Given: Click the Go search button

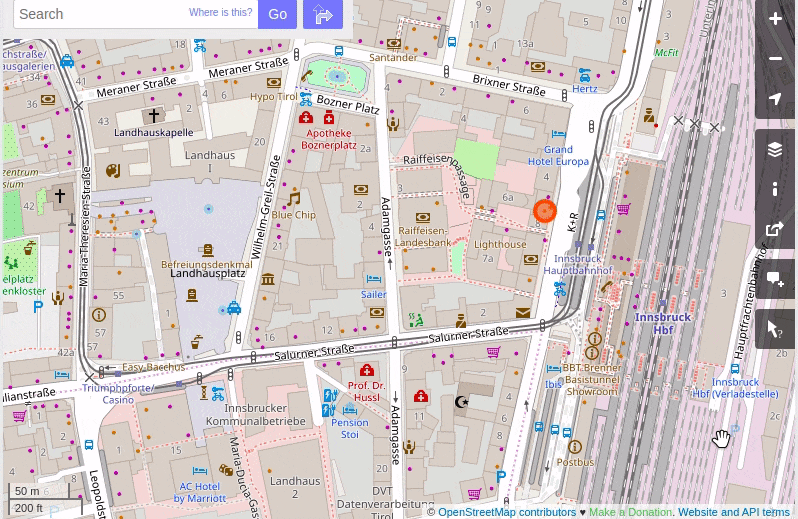Looking at the screenshot, I should point(277,14).
